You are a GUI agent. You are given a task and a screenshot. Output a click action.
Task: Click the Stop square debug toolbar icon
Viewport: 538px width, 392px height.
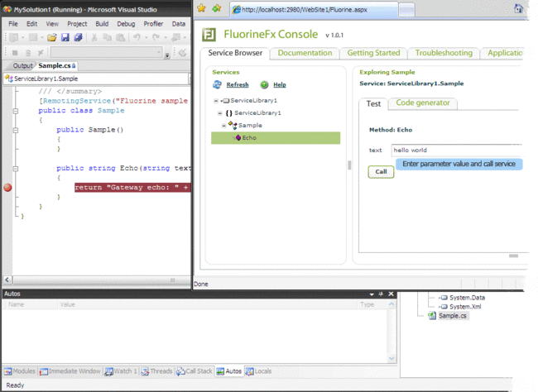click(x=15, y=53)
